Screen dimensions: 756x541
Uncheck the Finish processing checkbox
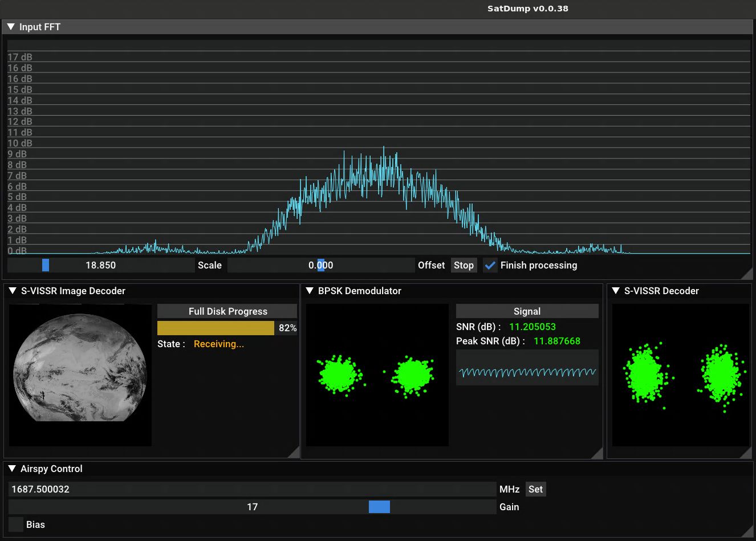[x=490, y=265]
